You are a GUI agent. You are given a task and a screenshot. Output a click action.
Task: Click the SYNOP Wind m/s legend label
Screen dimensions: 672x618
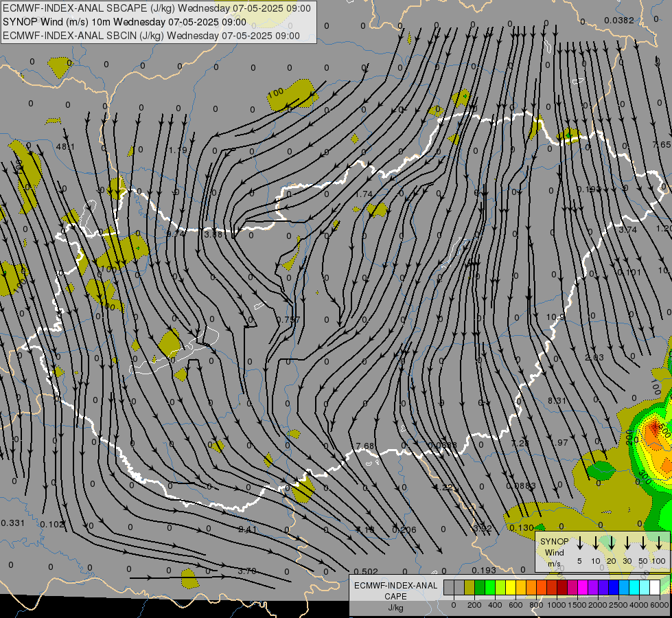pos(554,552)
